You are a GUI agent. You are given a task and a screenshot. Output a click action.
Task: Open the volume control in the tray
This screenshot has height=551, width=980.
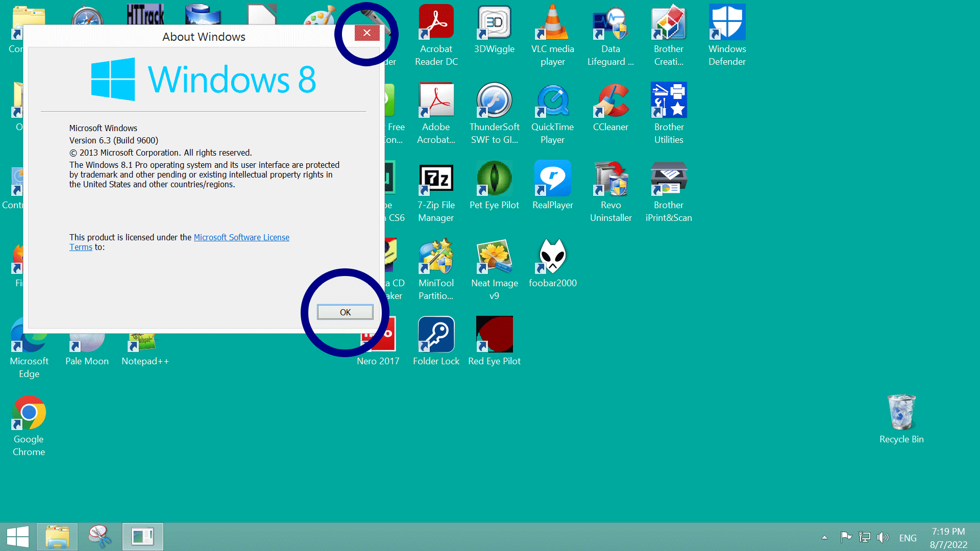pos(883,537)
